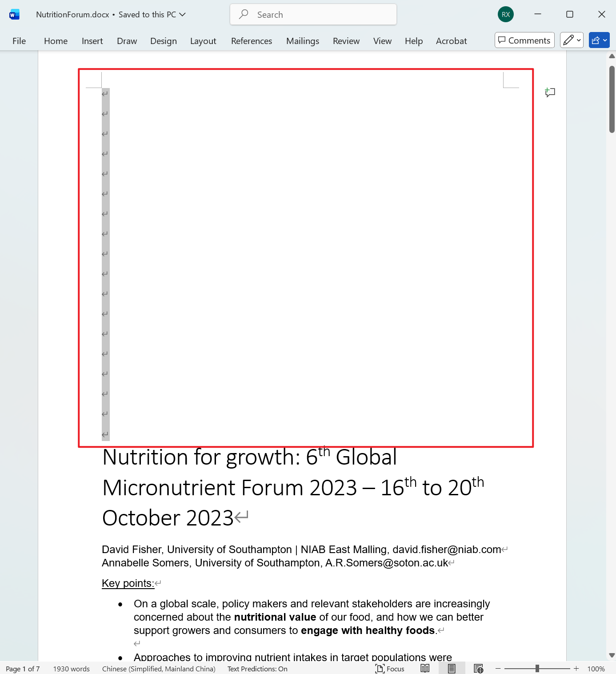Expand the Saved to this PC dropdown
This screenshot has width=616, height=674.
[182, 14]
